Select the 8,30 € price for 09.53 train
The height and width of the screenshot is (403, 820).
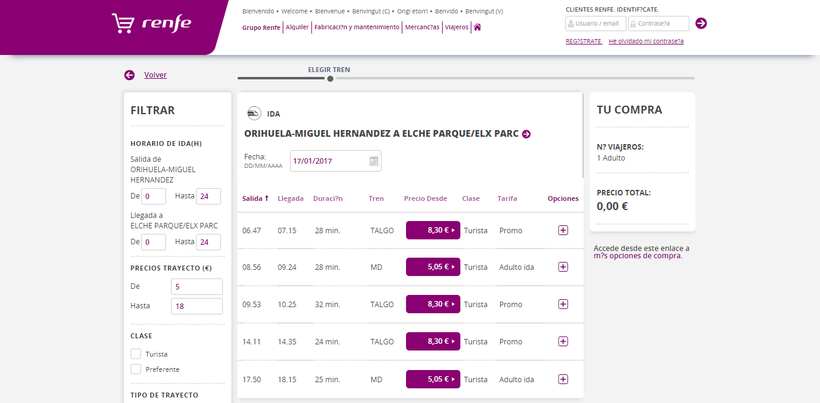(x=432, y=304)
